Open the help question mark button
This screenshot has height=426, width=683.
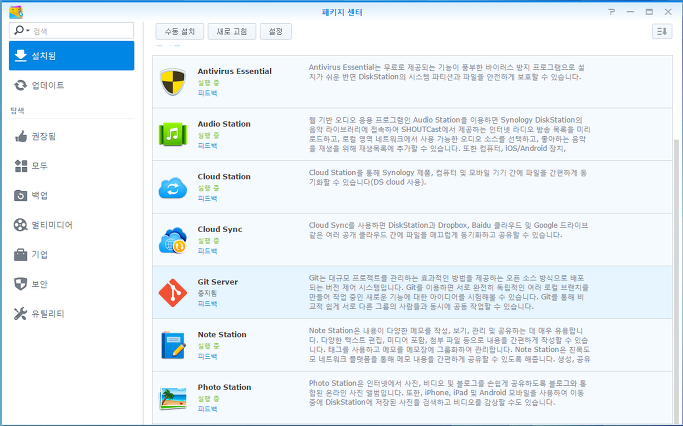612,12
